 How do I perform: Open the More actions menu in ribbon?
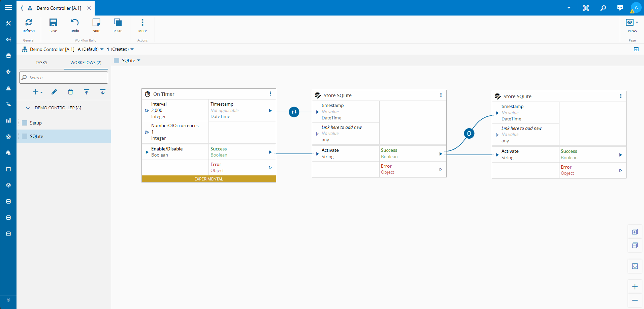click(x=142, y=25)
